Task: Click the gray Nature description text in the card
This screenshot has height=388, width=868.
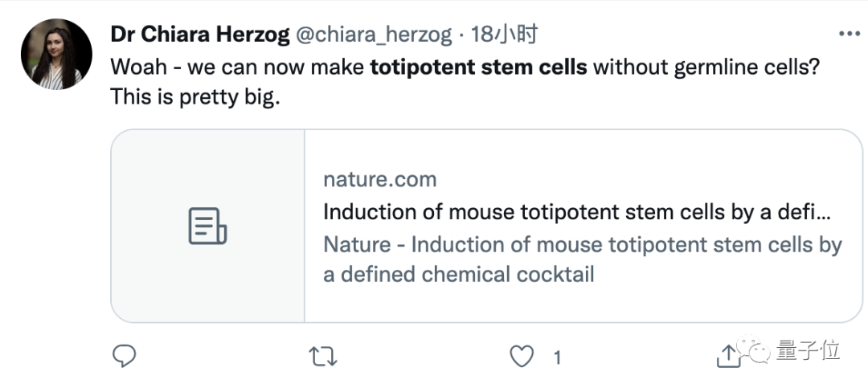Action: 582,259
